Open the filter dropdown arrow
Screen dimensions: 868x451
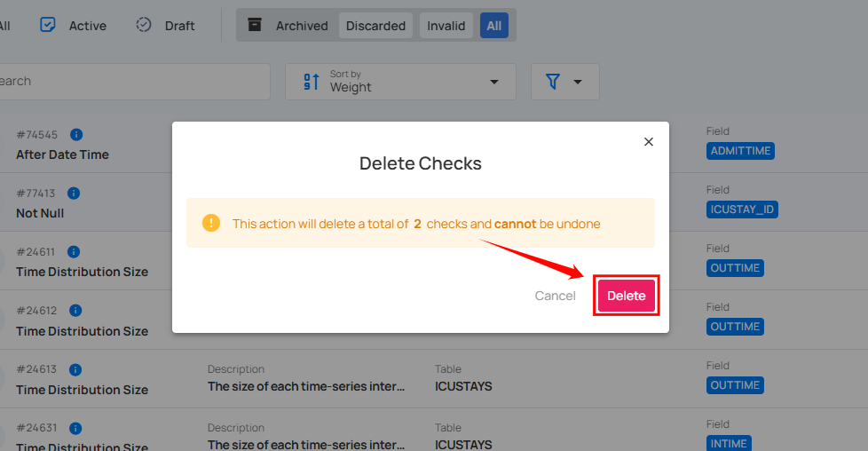(578, 82)
